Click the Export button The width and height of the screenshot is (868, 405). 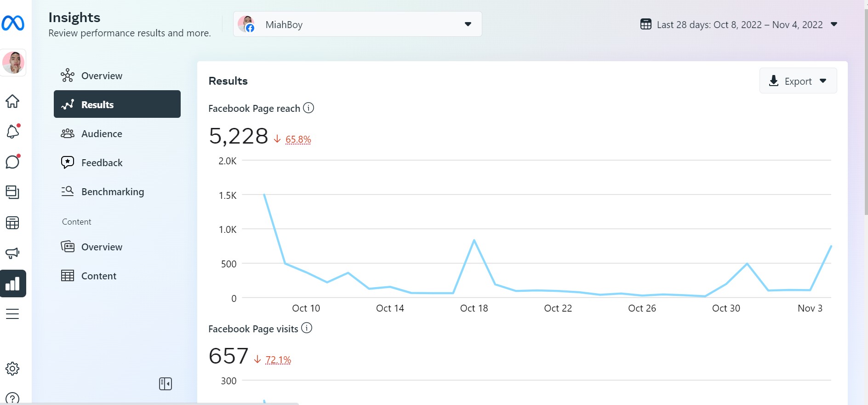coord(798,81)
